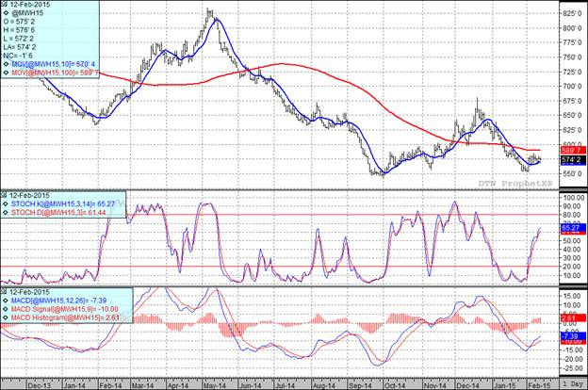Click the Aug-14 date axis label

coord(323,385)
